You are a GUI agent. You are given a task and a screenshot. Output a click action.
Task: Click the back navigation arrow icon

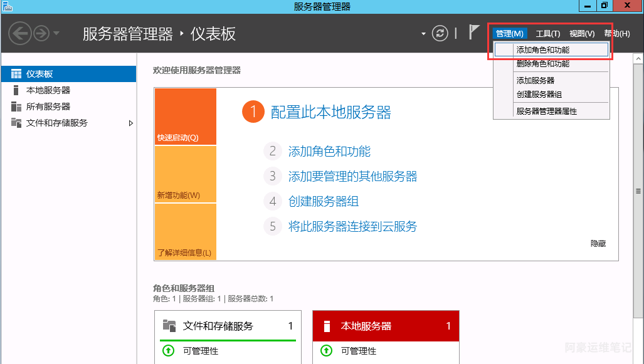[20, 33]
